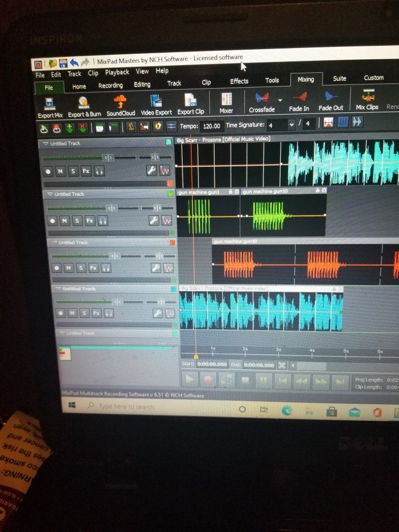
Task: Close the gun machine gun1 clip
Action: pos(237,192)
